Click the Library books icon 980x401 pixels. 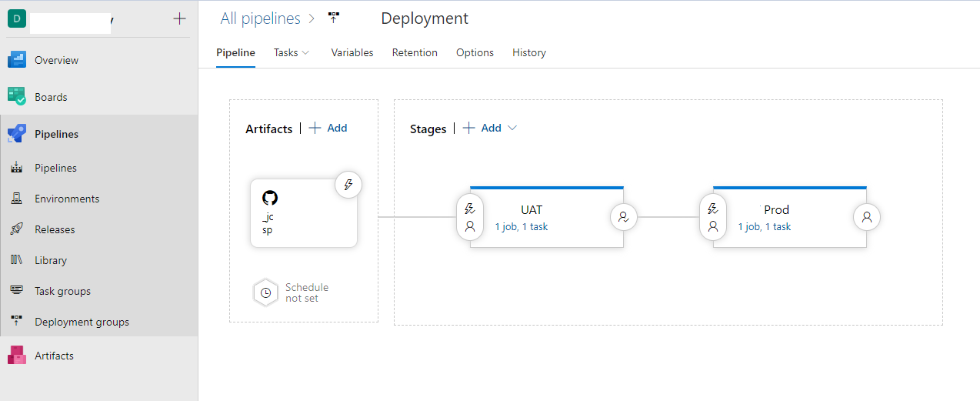click(17, 260)
